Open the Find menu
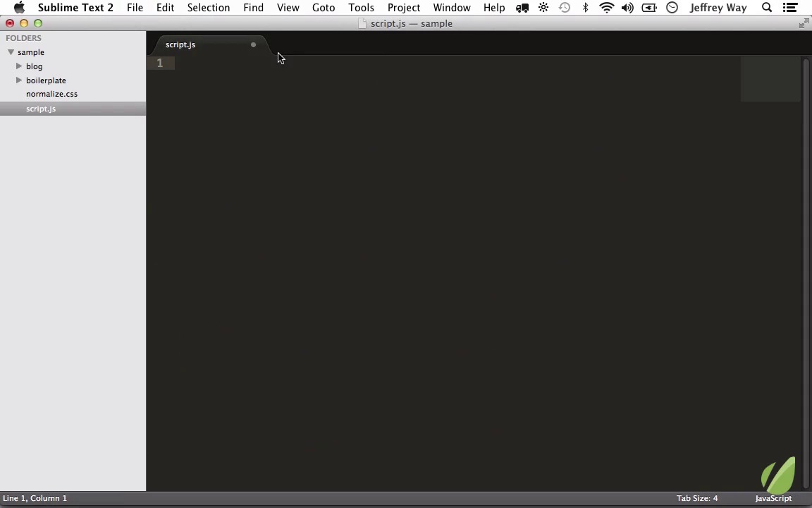Screen dimensions: 812x508 pos(253,8)
